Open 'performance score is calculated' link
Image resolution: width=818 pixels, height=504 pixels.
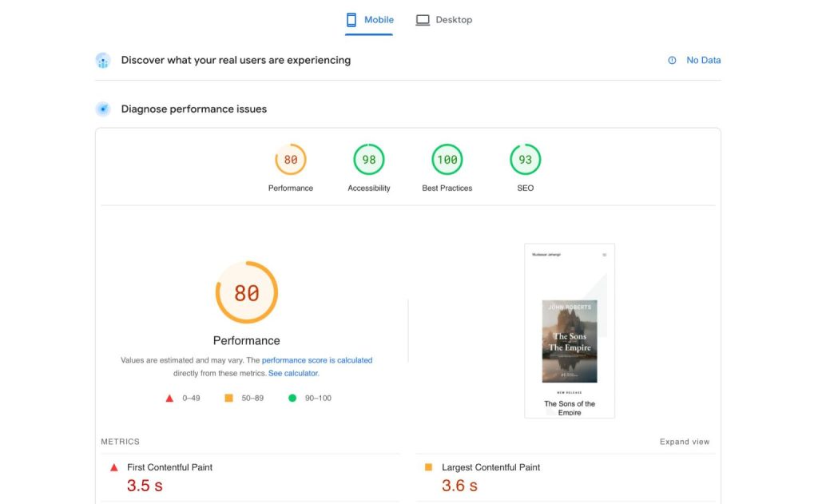pyautogui.click(x=317, y=360)
